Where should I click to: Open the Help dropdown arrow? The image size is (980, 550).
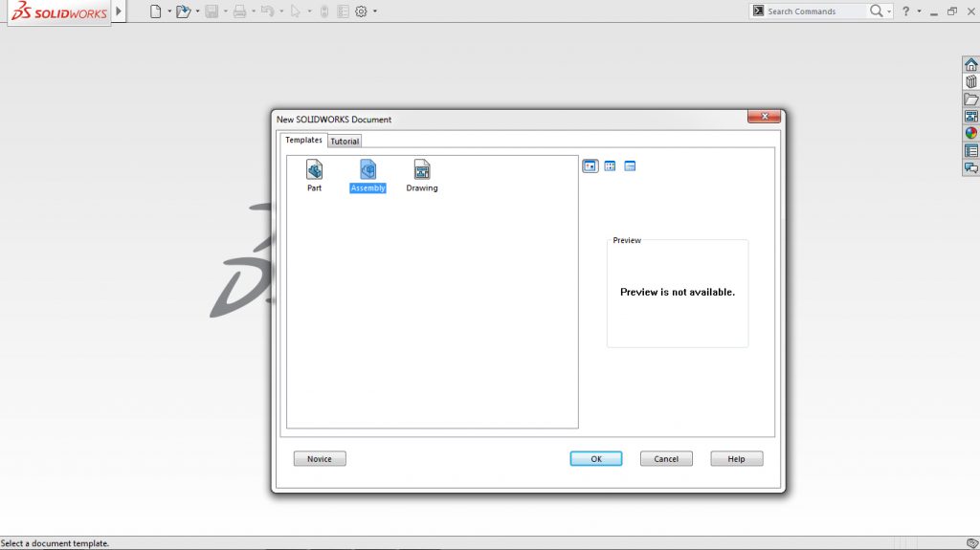(919, 11)
